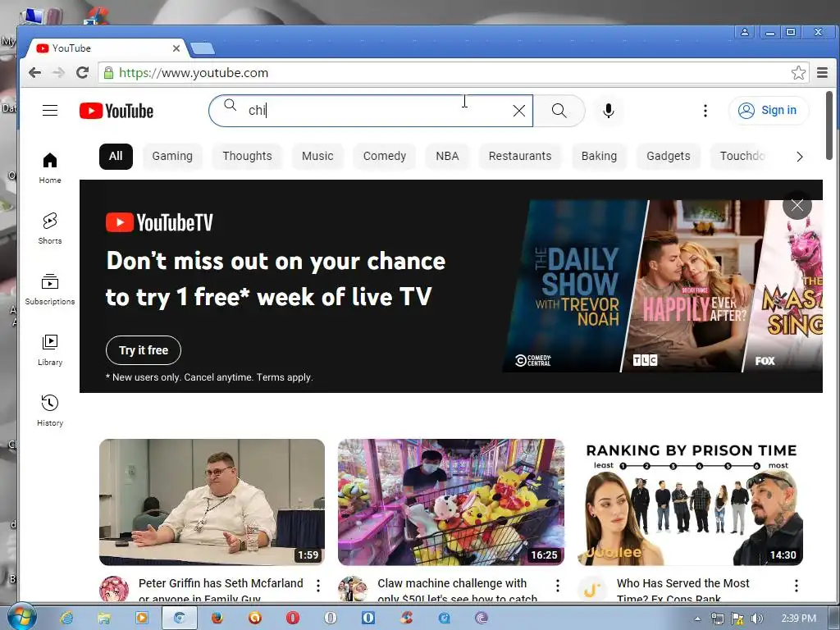Open Peter Griffin video title link
This screenshot has width=840, height=630.
point(221,589)
